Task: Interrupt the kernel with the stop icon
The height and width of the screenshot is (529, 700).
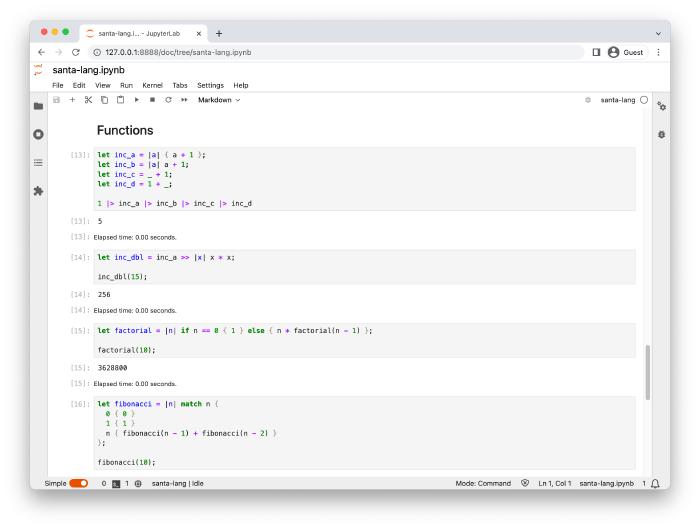Action: pyautogui.click(x=152, y=100)
